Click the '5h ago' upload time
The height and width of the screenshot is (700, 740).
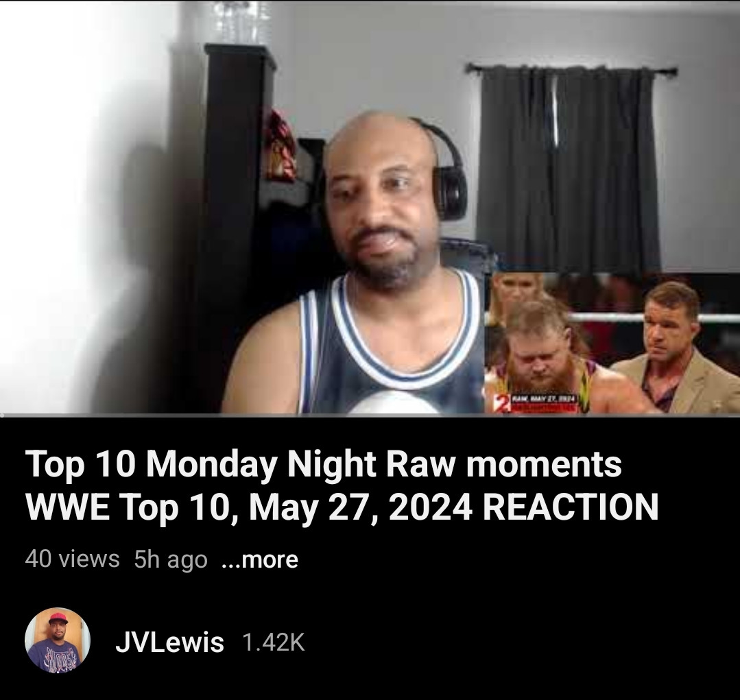click(x=171, y=560)
